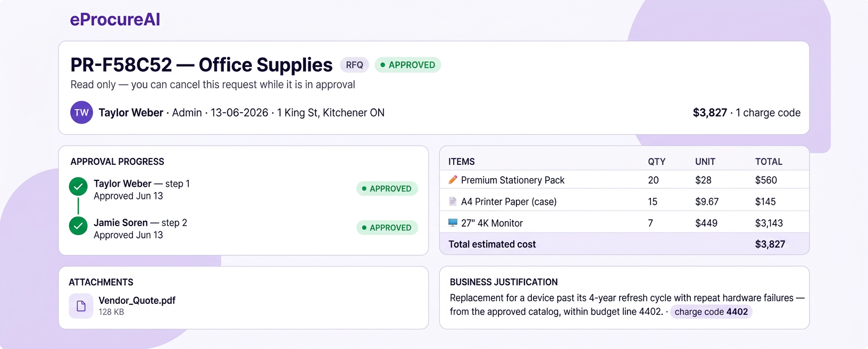Click the Taylor Weber name in the header
The height and width of the screenshot is (349, 868).
[131, 113]
